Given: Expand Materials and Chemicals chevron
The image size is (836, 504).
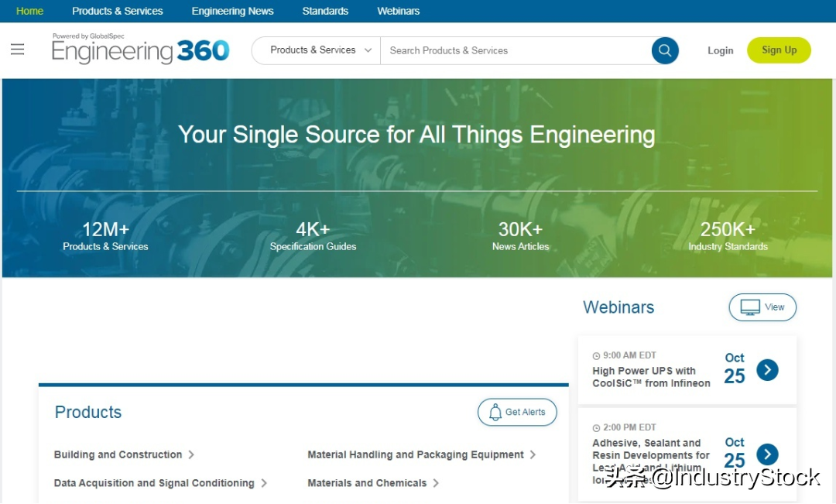Looking at the screenshot, I should [x=436, y=483].
